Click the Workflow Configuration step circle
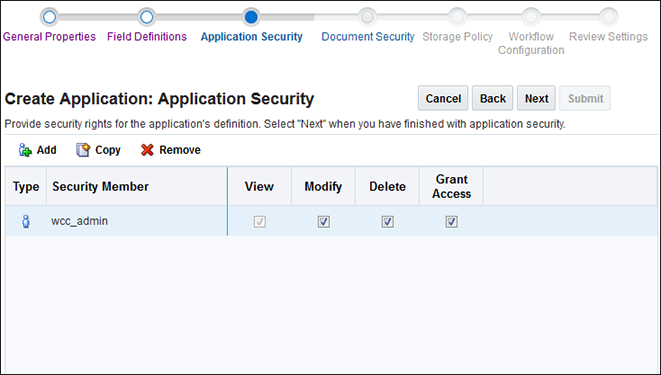This screenshot has width=661, height=375. 531,17
